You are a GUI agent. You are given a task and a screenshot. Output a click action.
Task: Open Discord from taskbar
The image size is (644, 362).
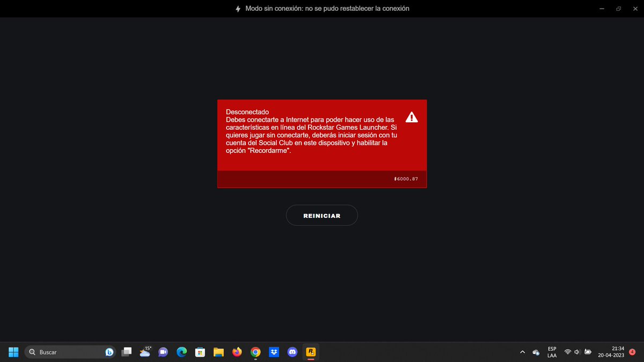292,352
